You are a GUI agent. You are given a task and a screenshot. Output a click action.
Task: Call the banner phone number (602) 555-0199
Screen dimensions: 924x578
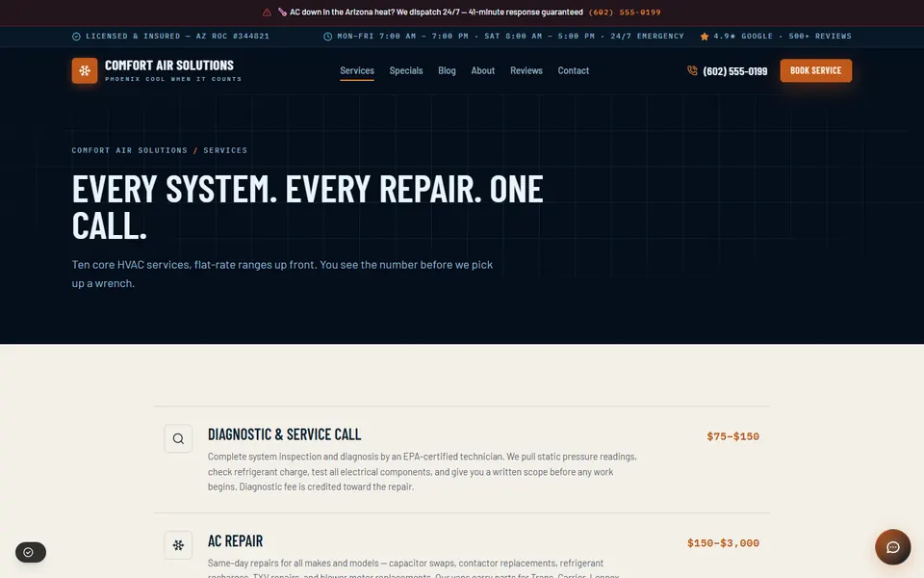coord(625,13)
